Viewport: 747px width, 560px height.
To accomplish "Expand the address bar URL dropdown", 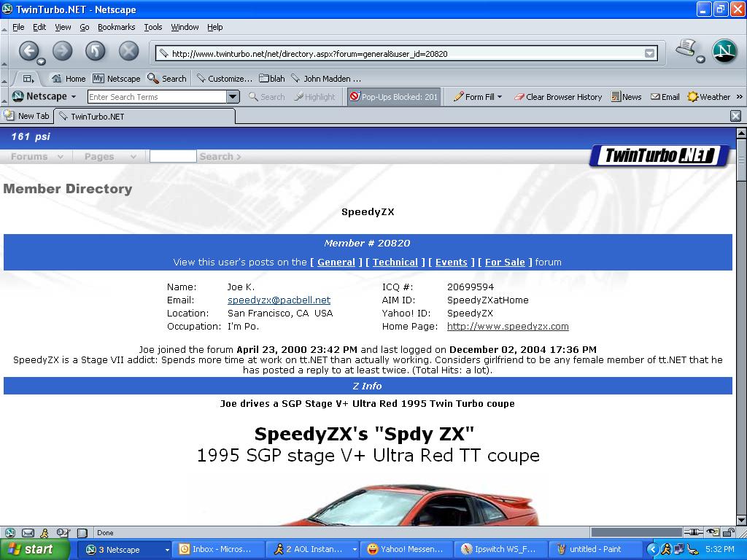I will (649, 53).
